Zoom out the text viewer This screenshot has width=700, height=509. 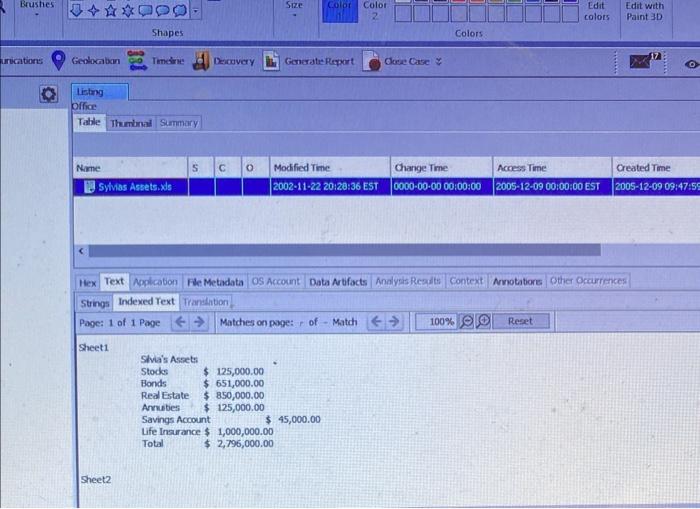click(467, 321)
